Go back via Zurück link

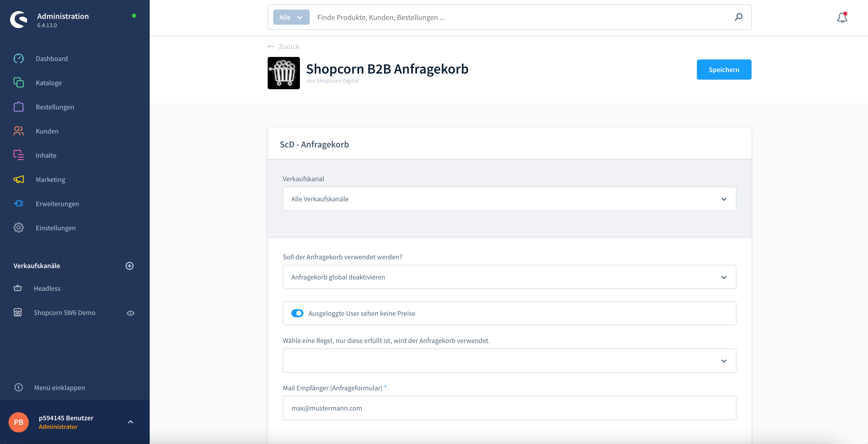coord(289,46)
